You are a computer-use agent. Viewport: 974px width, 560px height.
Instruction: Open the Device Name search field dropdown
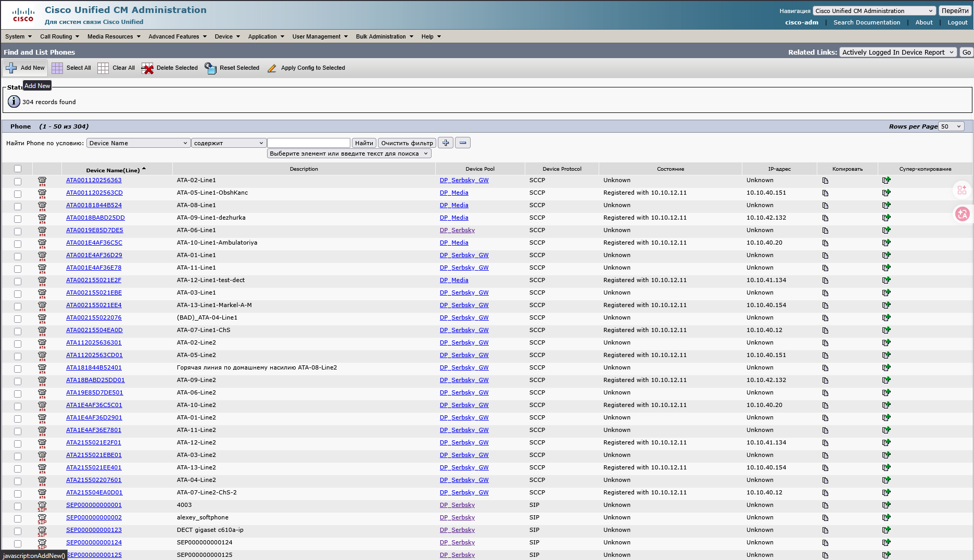[138, 143]
